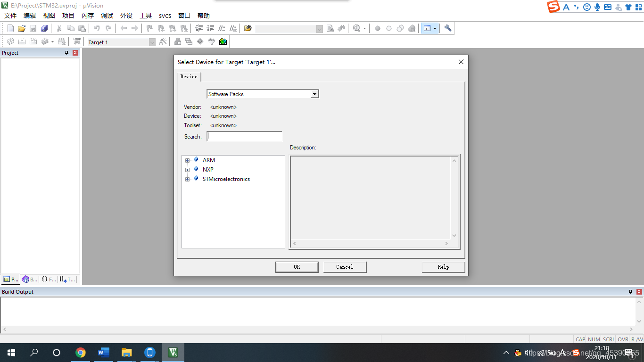Click the Pack Installer icon
The height and width of the screenshot is (362, 644).
click(x=223, y=41)
